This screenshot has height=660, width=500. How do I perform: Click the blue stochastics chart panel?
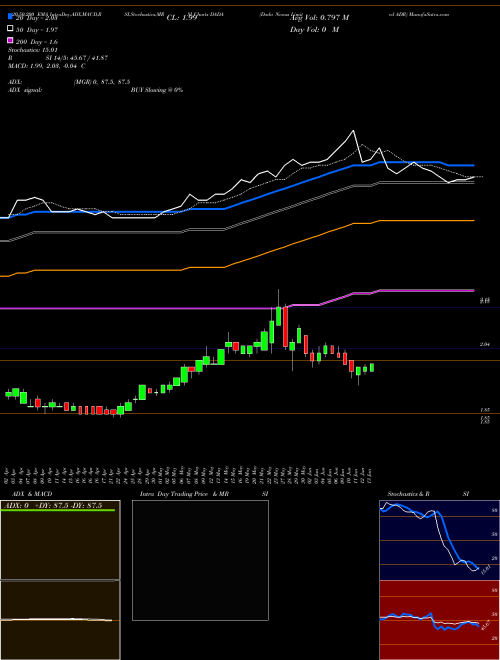(x=439, y=540)
